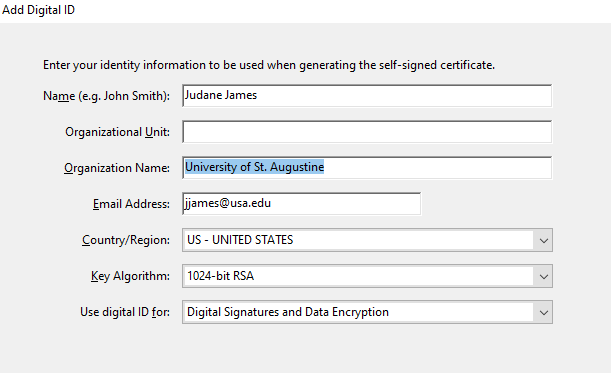This screenshot has width=611, height=373.
Task: Click the Email Address field with jjames@usa.edu
Action: [x=302, y=203]
